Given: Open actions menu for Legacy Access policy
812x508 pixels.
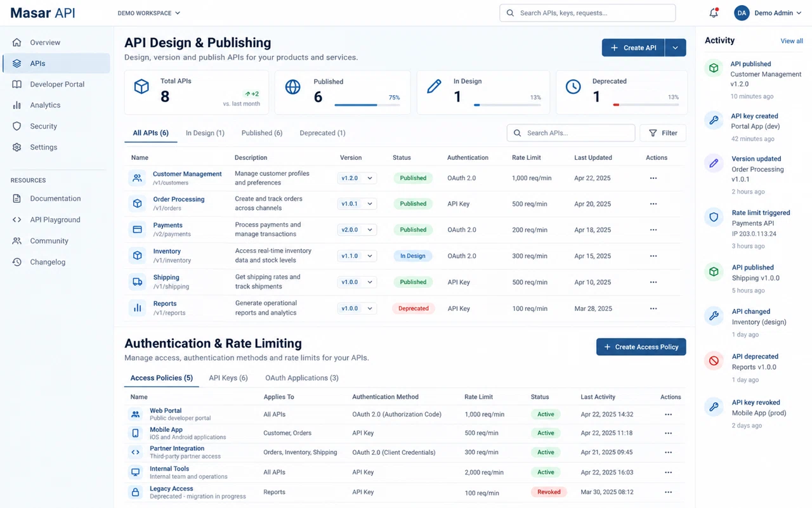Looking at the screenshot, I should [x=668, y=492].
